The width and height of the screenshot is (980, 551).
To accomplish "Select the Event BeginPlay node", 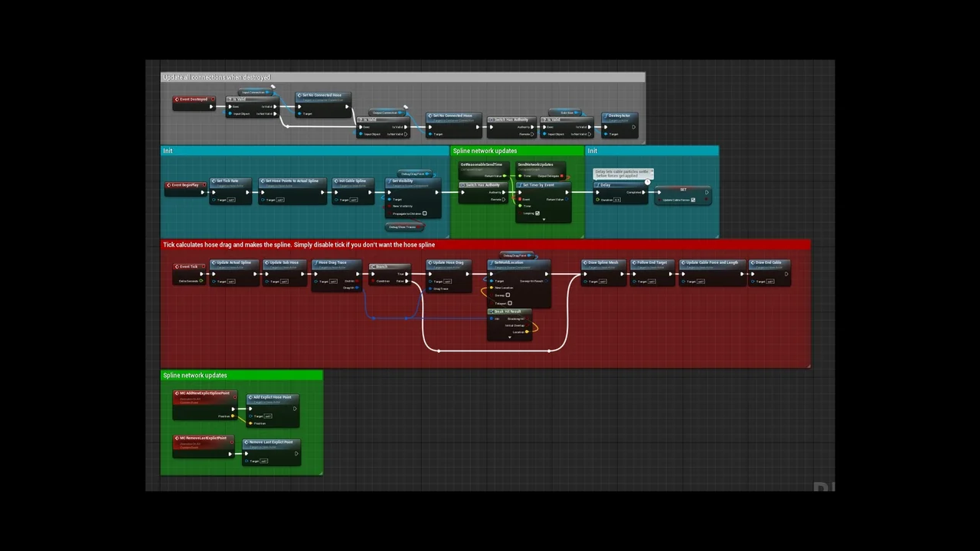I will click(188, 185).
